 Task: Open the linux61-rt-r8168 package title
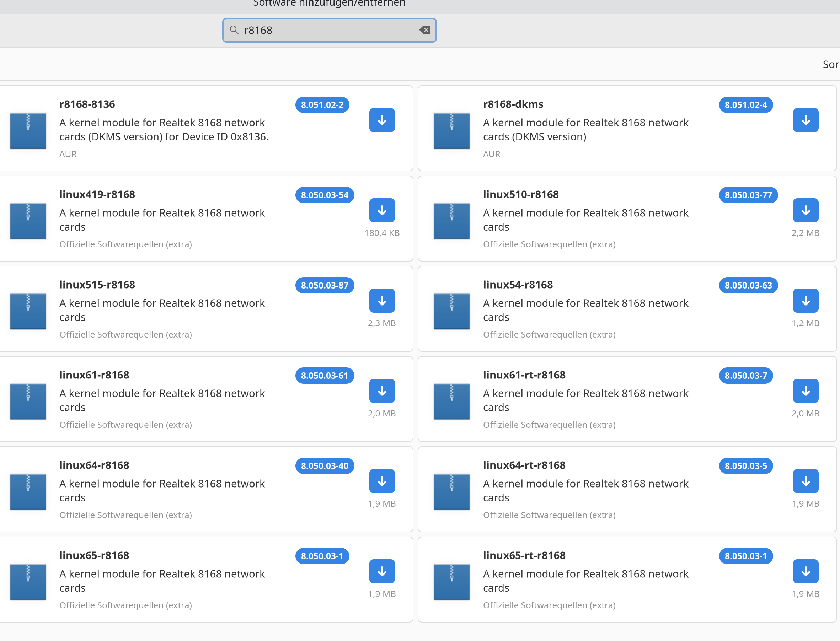point(524,375)
